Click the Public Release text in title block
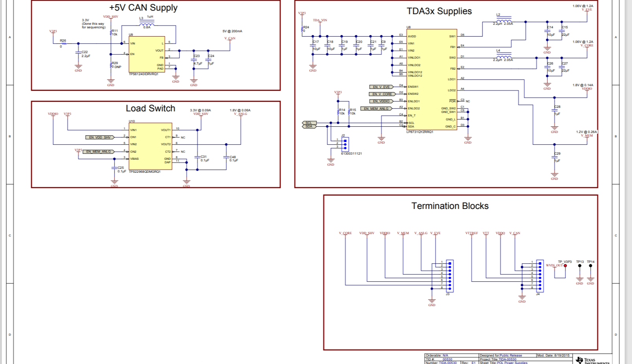632x364 pixels. [510, 355]
